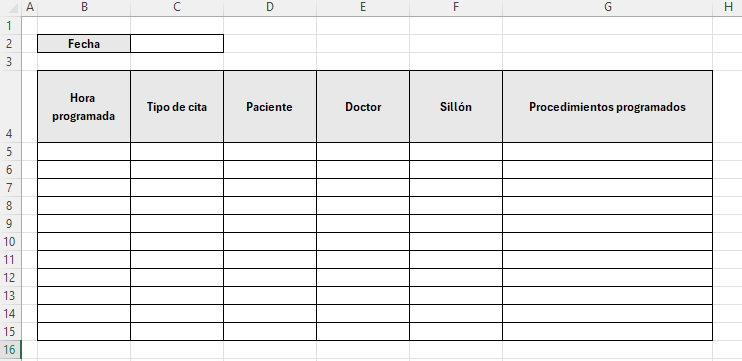The height and width of the screenshot is (361, 742).
Task: Click the Hora programada cell in row 5
Action: [84, 151]
